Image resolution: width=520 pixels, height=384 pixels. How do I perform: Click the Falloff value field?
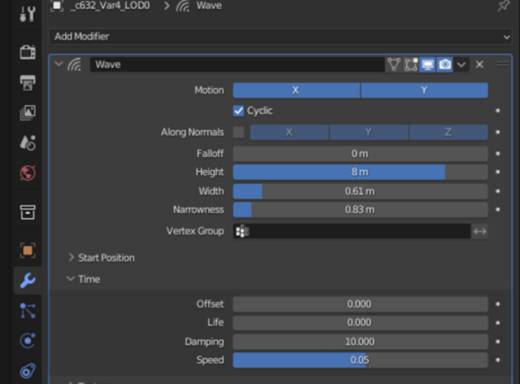pyautogui.click(x=360, y=154)
